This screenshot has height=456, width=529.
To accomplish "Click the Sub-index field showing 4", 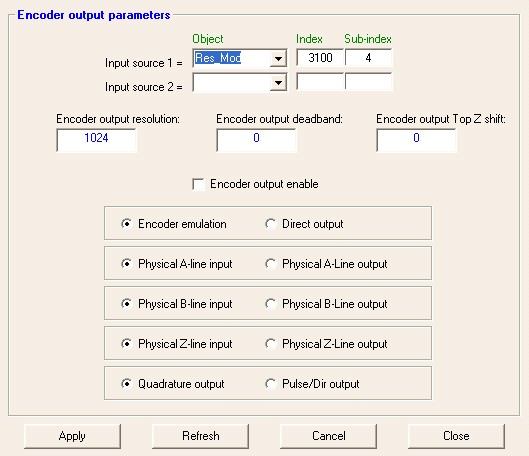I will pyautogui.click(x=369, y=58).
